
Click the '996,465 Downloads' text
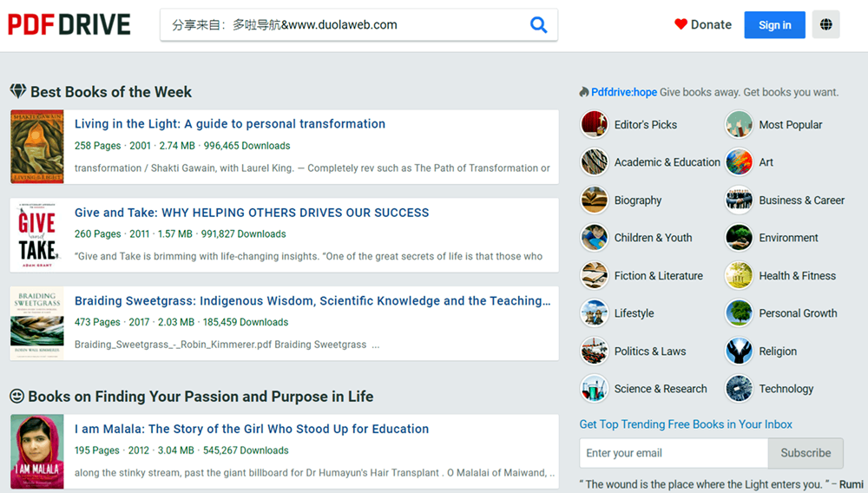[247, 146]
